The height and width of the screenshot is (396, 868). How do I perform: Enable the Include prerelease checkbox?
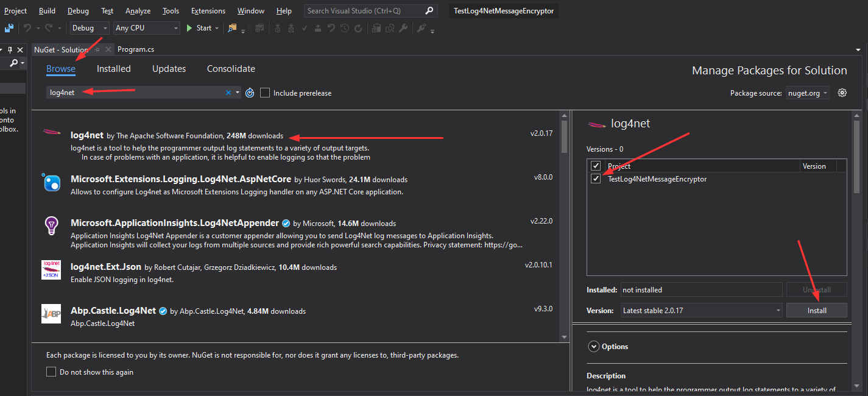(x=265, y=93)
